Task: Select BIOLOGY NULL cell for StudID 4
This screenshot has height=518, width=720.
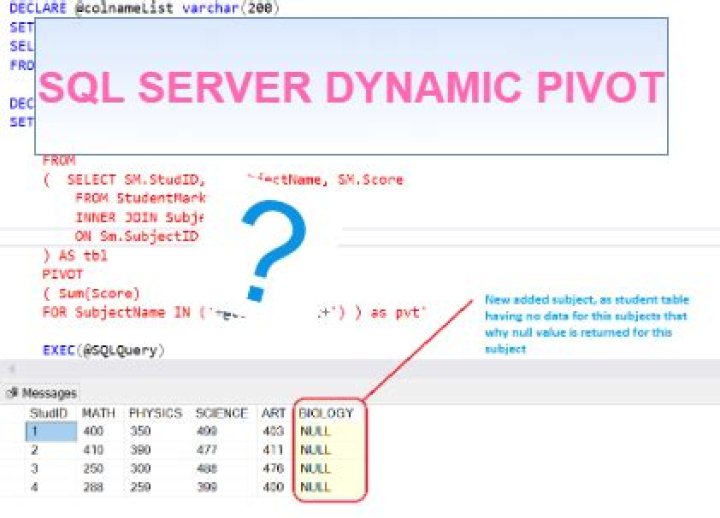Action: 315,487
